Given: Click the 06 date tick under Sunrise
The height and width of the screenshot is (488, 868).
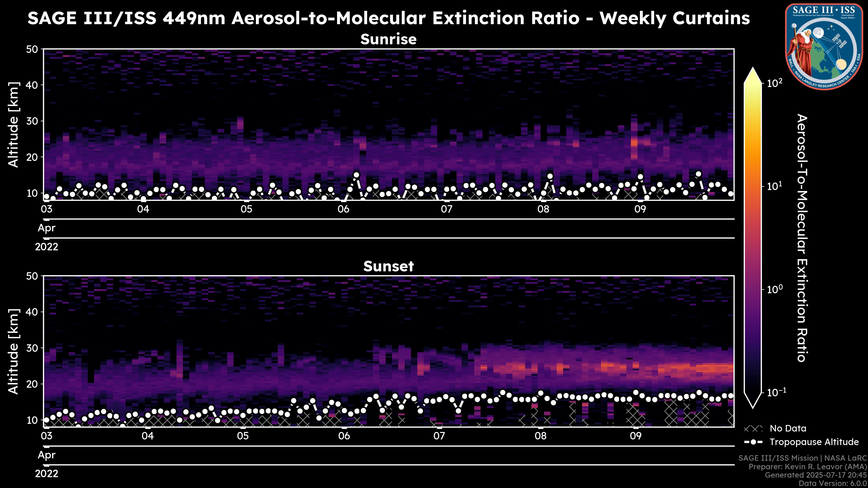Looking at the screenshot, I should 343,209.
